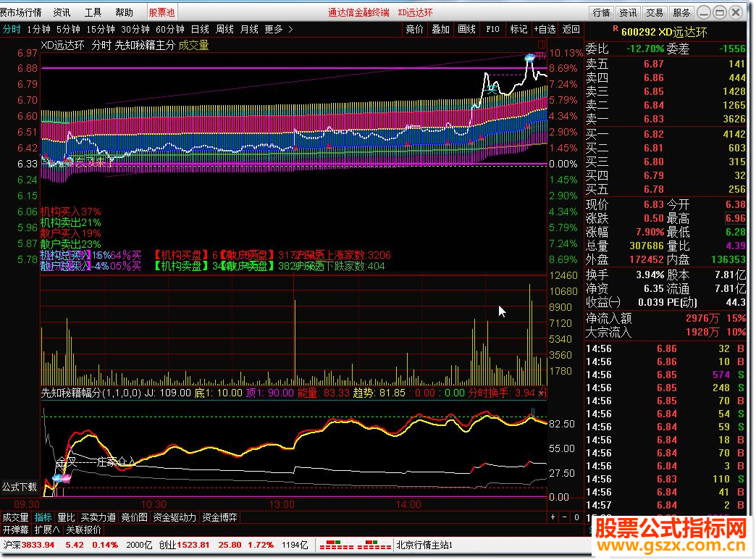Image resolution: width=756 pixels, height=560 pixels.
Task: Open the 市场行情 menu
Action: [21, 12]
